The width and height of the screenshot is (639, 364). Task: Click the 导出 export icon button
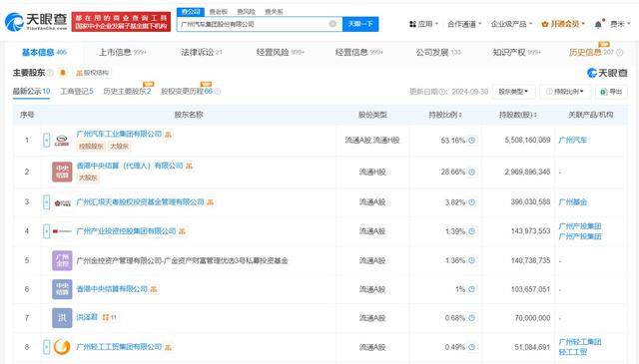click(x=611, y=92)
